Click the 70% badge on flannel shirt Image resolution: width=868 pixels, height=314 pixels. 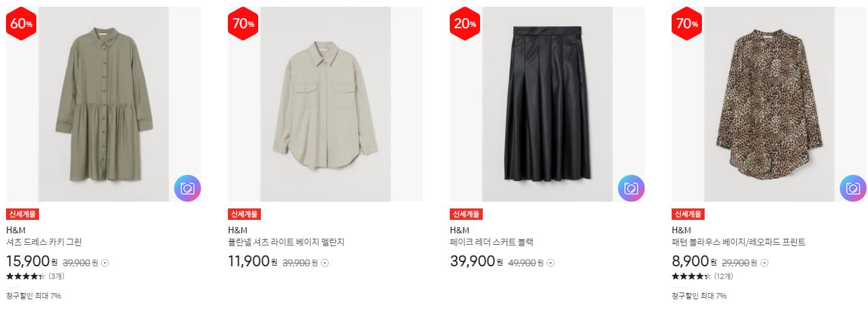pyautogui.click(x=243, y=24)
